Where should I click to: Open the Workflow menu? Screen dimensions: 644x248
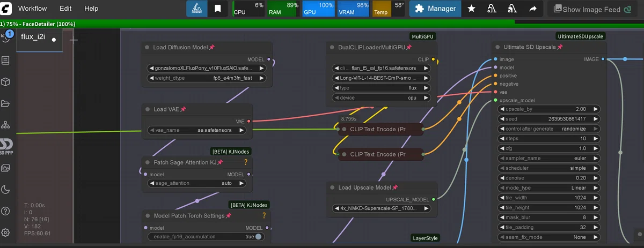[32, 9]
